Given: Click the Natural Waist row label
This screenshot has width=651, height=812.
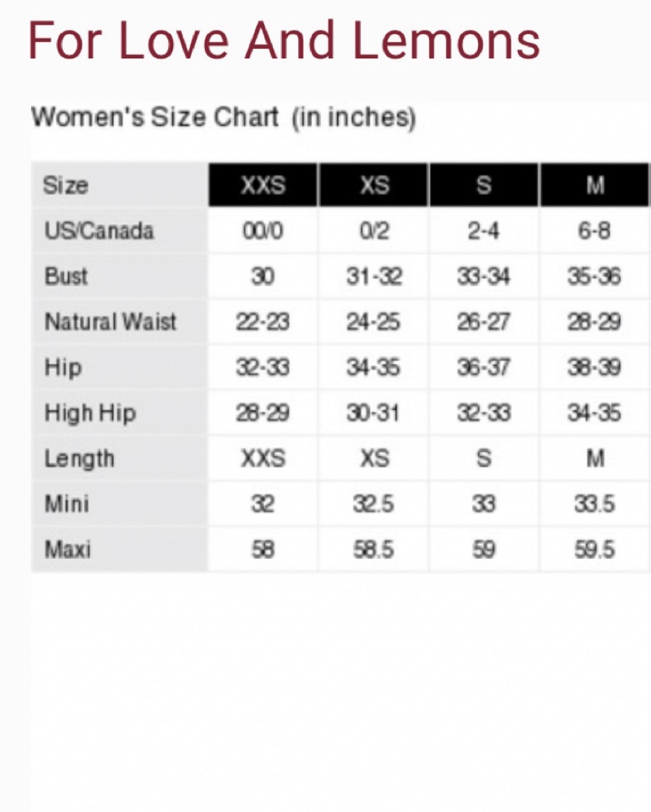Looking at the screenshot, I should click(110, 322).
